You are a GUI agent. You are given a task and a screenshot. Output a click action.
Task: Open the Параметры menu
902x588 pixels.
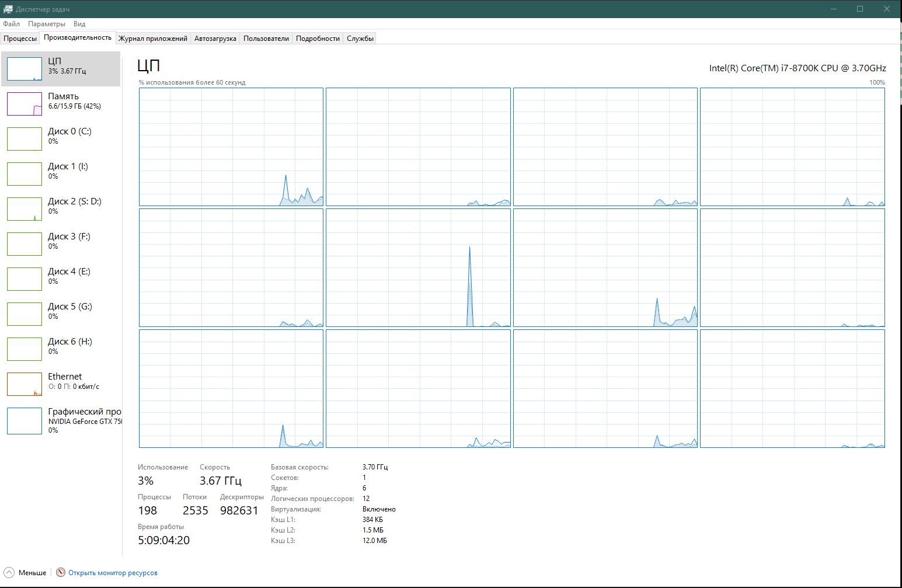click(x=47, y=24)
